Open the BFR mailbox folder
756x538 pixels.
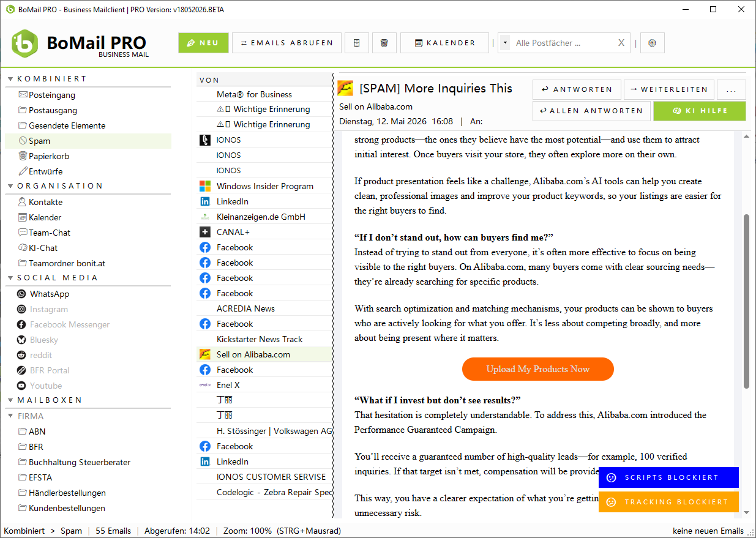[88, 447]
